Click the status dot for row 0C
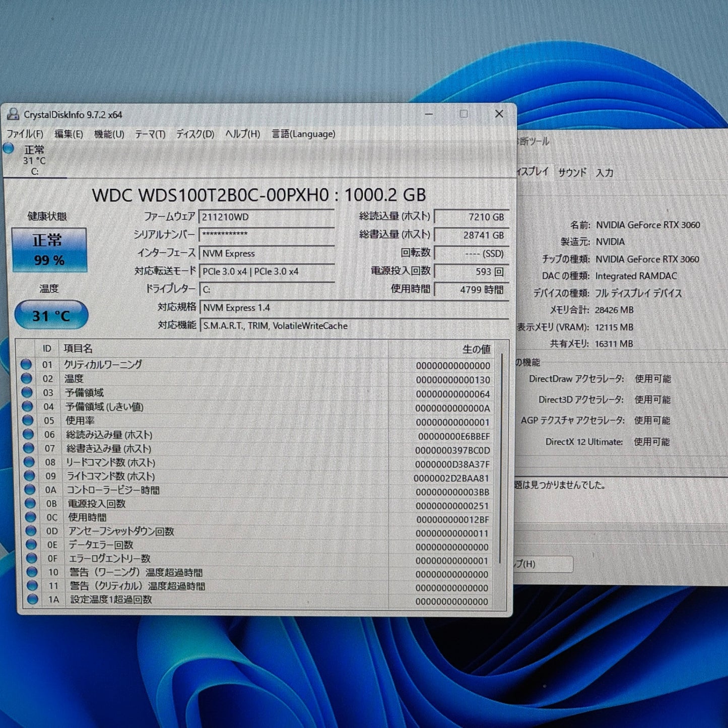 click(31, 517)
